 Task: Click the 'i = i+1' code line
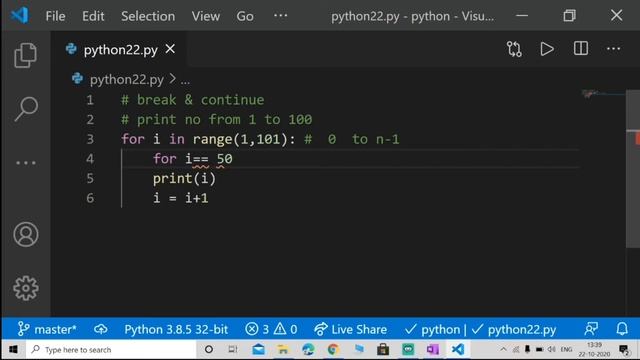[180, 198]
